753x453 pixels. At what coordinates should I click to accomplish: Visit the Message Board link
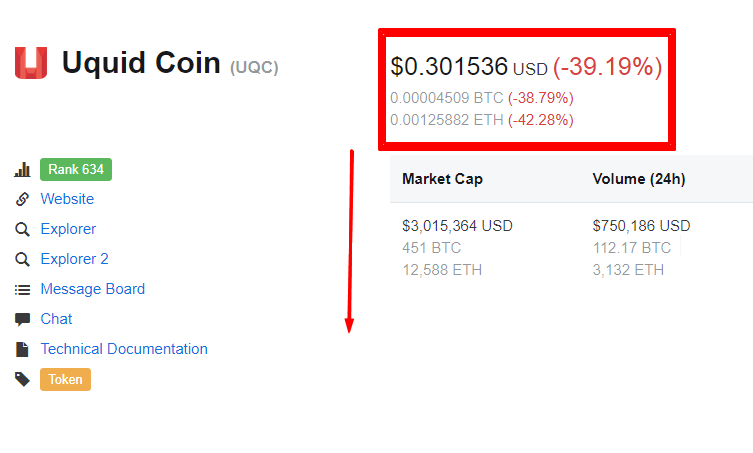(x=93, y=289)
